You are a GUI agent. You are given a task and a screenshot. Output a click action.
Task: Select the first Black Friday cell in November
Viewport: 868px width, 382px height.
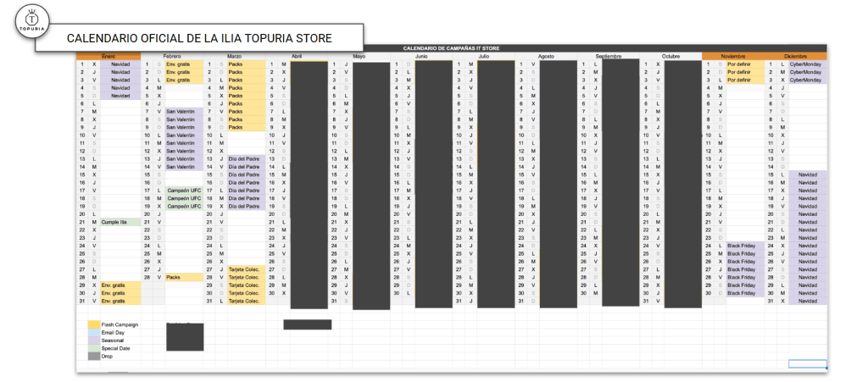click(743, 246)
